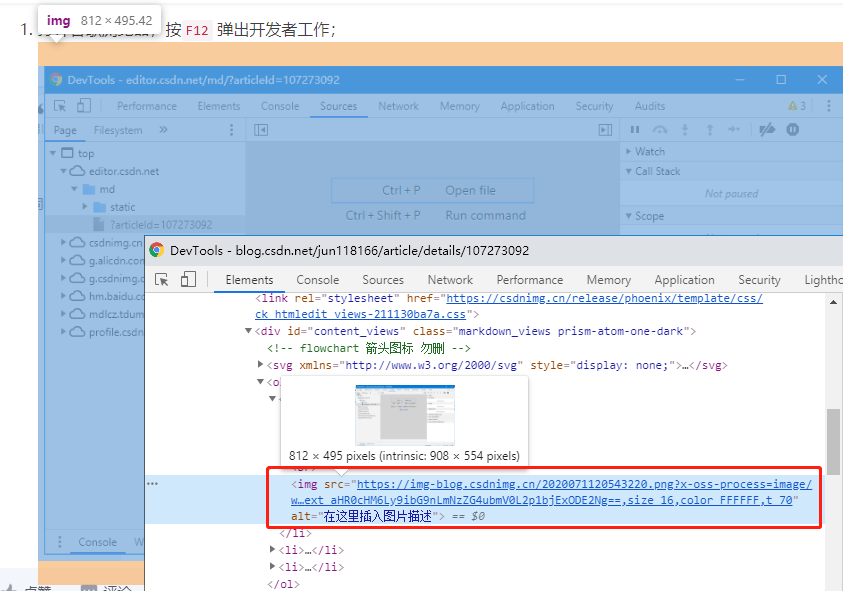Image resolution: width=843 pixels, height=591 pixels.
Task: Select Audits tab in background DevTools
Action: click(x=649, y=106)
